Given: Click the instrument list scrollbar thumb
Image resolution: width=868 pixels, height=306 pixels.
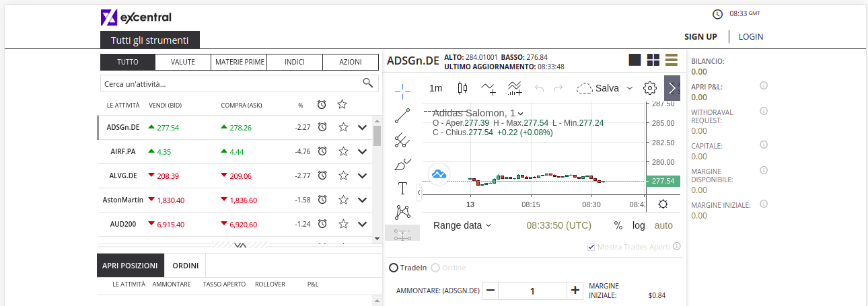Looking at the screenshot, I should coord(377,135).
